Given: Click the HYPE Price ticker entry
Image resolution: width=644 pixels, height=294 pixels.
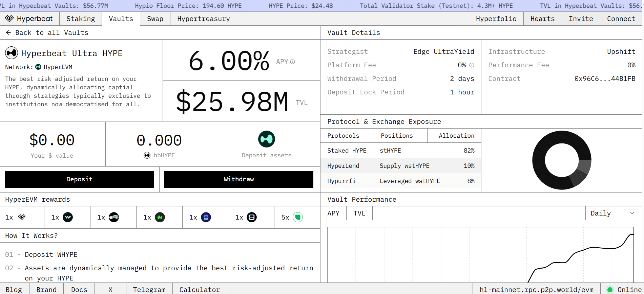Looking at the screenshot, I should coord(301,6).
